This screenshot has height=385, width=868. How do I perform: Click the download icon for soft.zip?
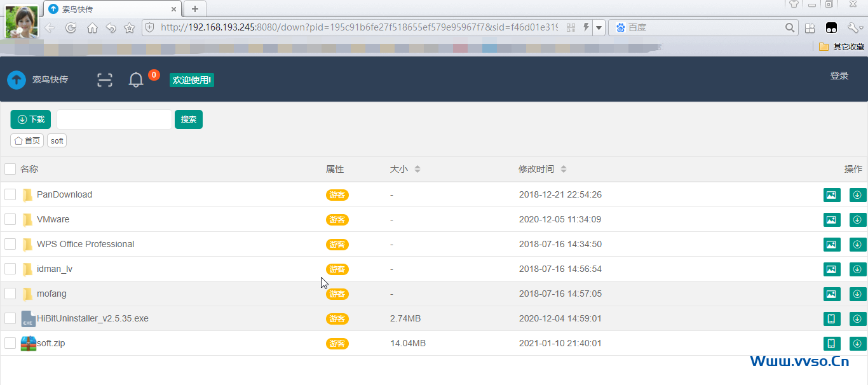pos(857,344)
